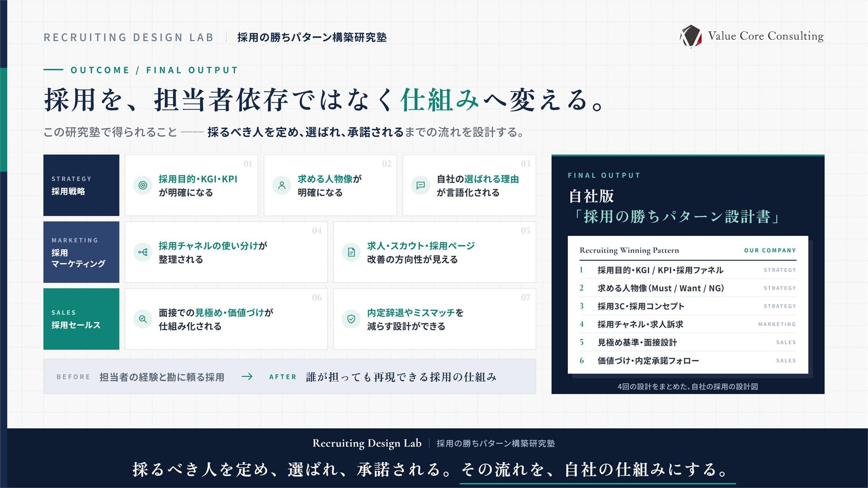Click row 見極め基準・面接設計

tap(688, 342)
